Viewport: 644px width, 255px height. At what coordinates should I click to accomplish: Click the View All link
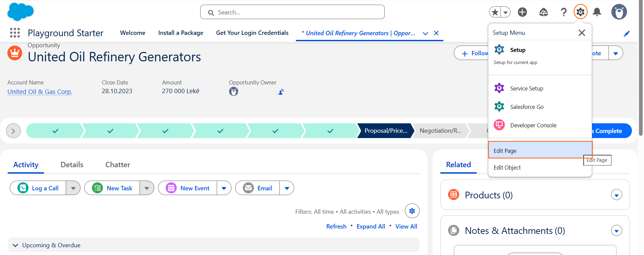(406, 227)
